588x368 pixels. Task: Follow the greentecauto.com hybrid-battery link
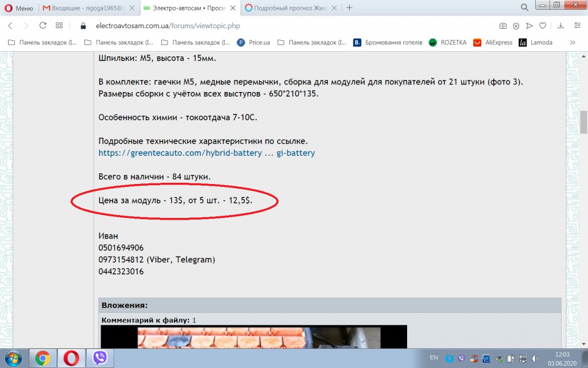(207, 153)
